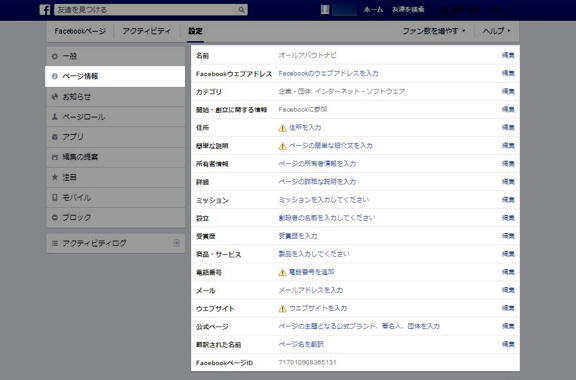The width and height of the screenshot is (576, 380).
Task: Click warning icon in 簡単な説明 row
Action: (x=282, y=146)
